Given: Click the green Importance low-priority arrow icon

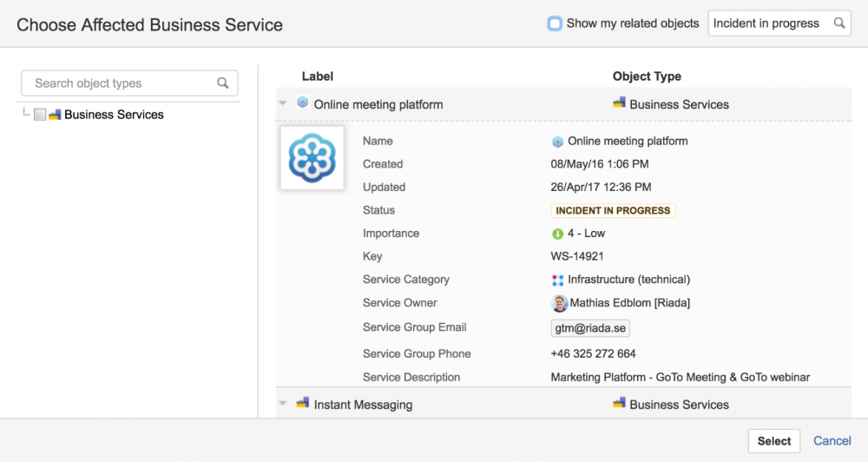Looking at the screenshot, I should (557, 234).
